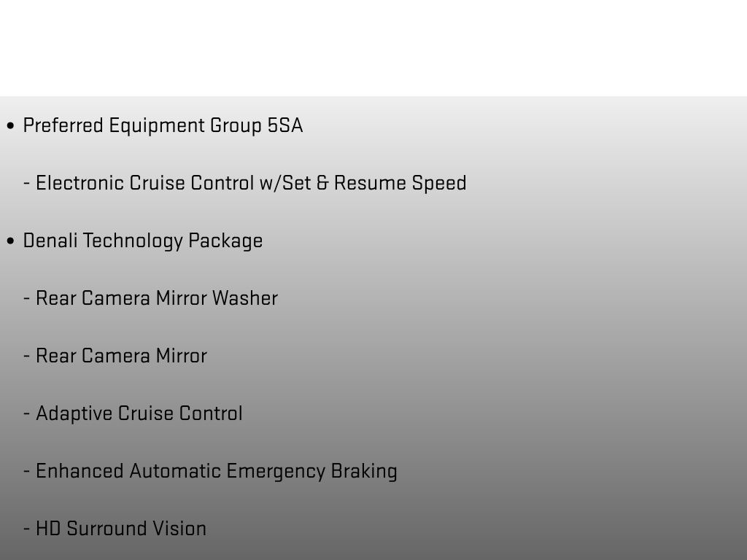Click the dash before HD Surround Vision

tap(27, 529)
